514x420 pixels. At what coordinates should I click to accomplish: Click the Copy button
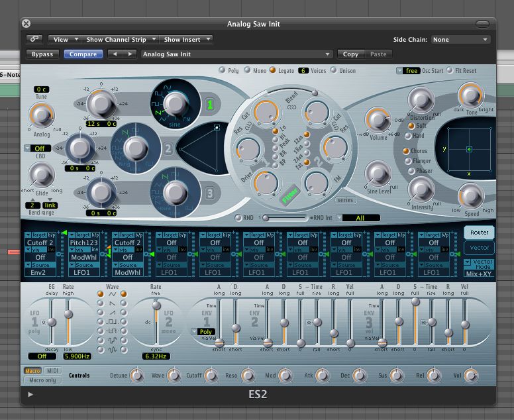[351, 54]
